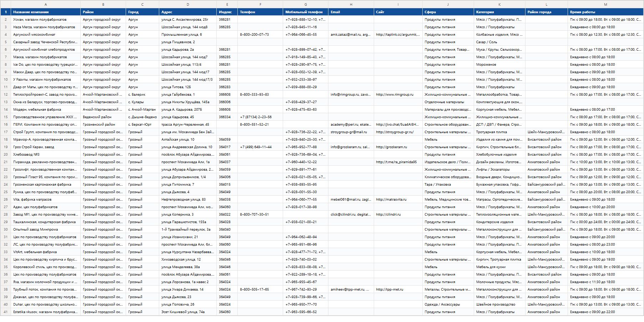The width and height of the screenshot is (644, 322).
Task: Select the "с. Беркат-Юрт" city cell
Action: (142, 125)
